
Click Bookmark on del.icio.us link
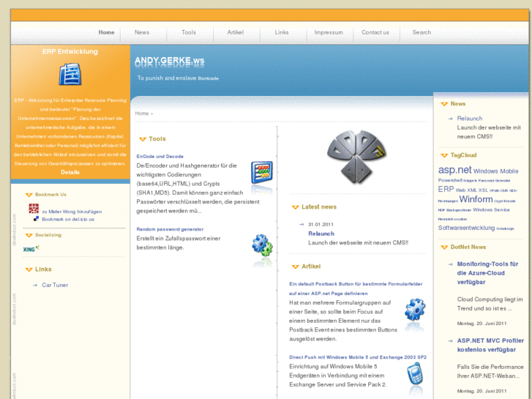[x=68, y=220]
